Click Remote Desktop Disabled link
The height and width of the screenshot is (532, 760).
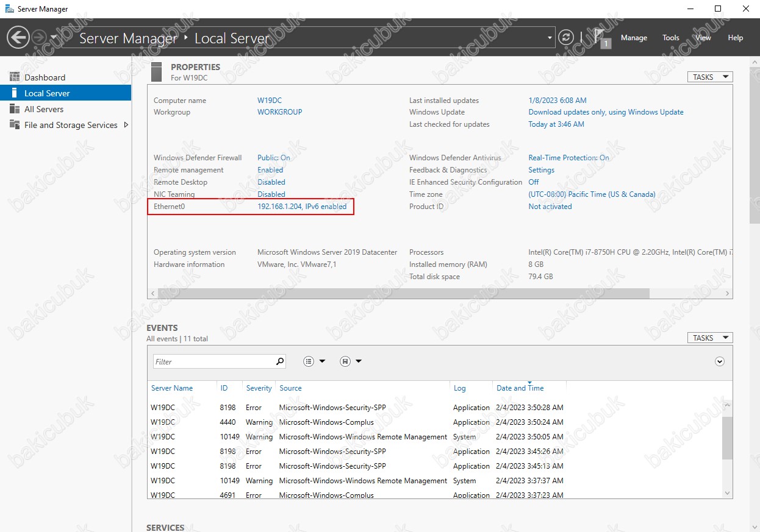[271, 182]
